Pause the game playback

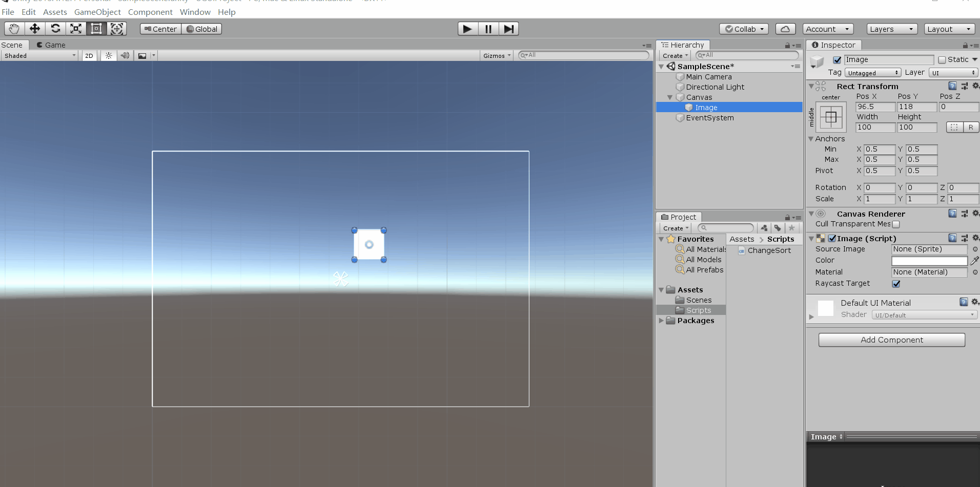[488, 29]
